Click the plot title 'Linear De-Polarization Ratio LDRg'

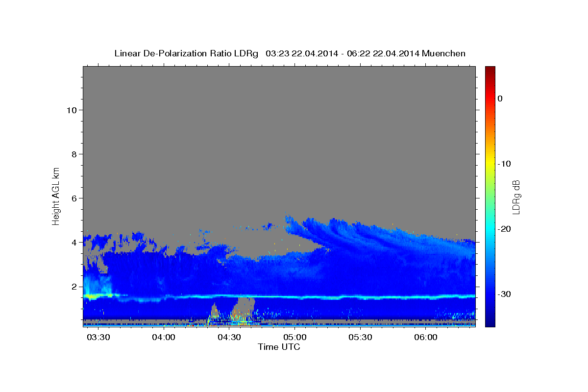186,53
